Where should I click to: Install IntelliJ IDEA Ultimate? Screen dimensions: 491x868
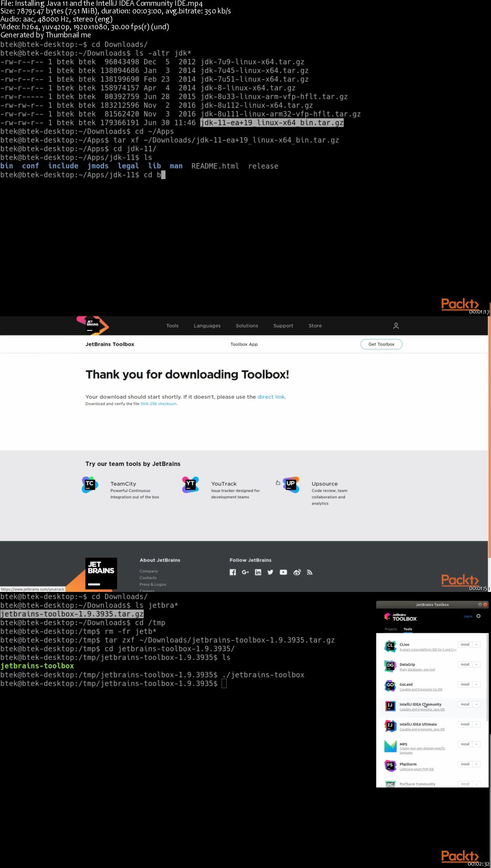pos(465,724)
